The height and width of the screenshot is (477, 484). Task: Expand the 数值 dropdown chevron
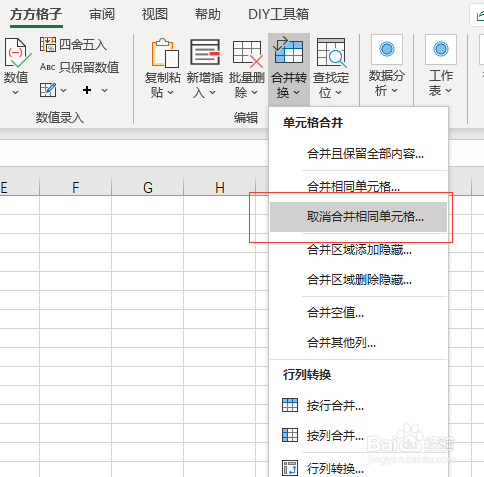15,92
